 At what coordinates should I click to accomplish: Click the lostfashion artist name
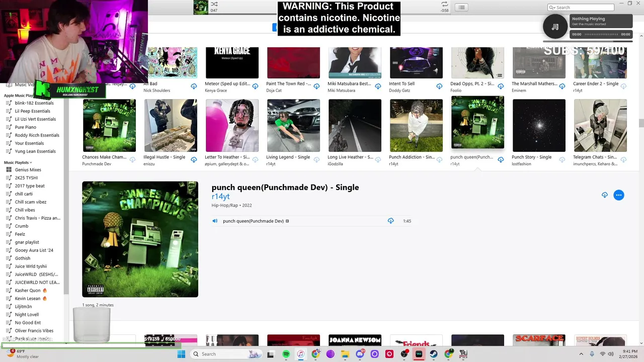521,164
